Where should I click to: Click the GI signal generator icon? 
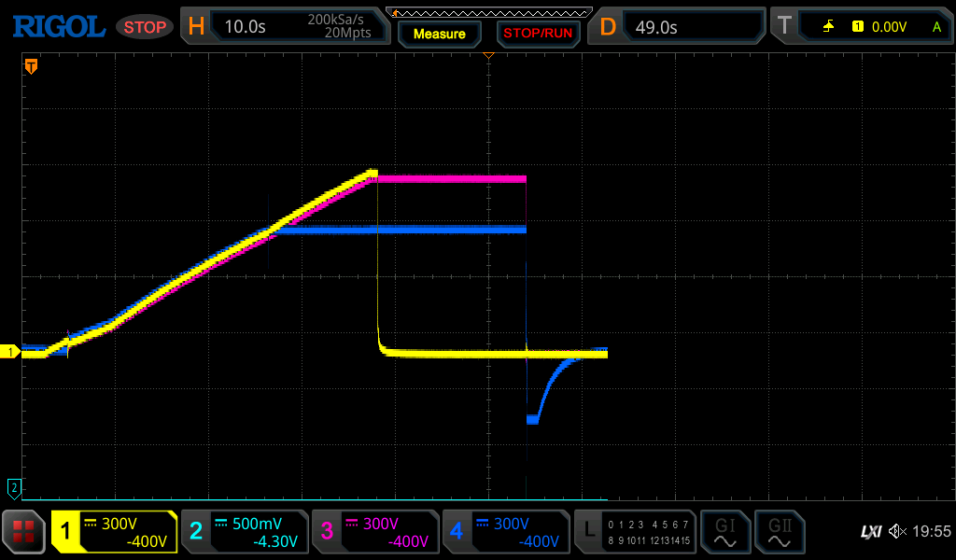[x=724, y=532]
